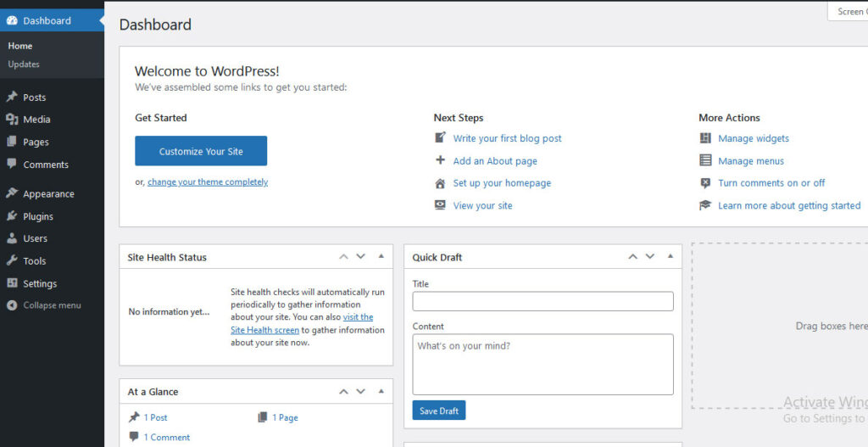Click the comment icon next to 1 Comment

(134, 437)
